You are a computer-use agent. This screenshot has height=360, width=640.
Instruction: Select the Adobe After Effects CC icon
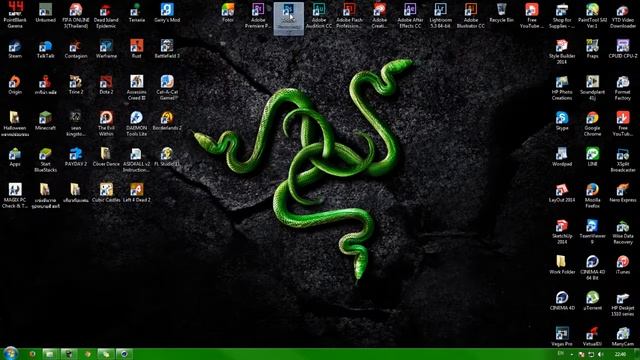(410, 15)
